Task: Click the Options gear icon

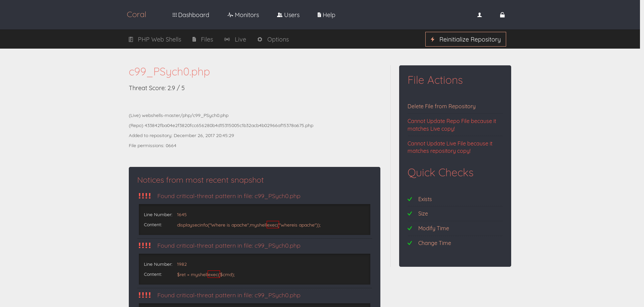Action: (260, 40)
